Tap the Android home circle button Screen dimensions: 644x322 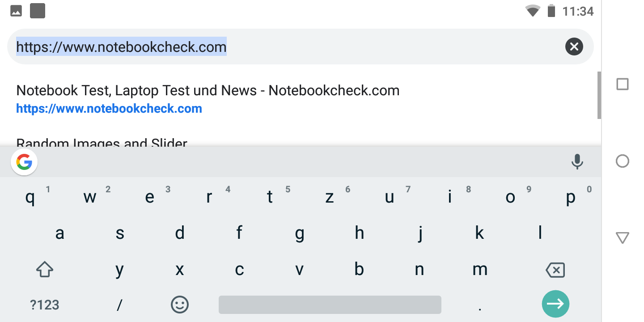[622, 161]
